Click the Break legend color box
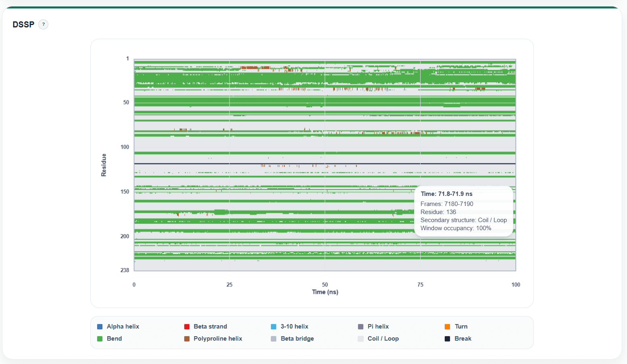627x364 pixels. 448,339
